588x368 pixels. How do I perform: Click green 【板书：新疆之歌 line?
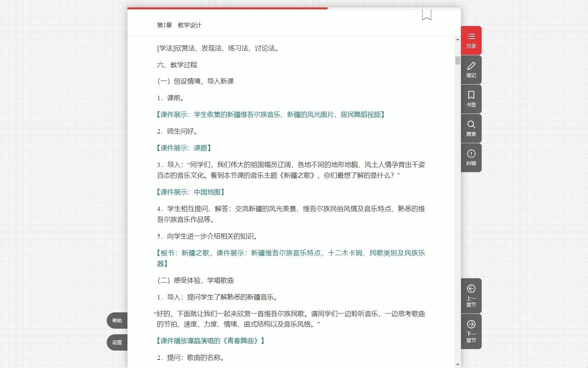[291, 258]
